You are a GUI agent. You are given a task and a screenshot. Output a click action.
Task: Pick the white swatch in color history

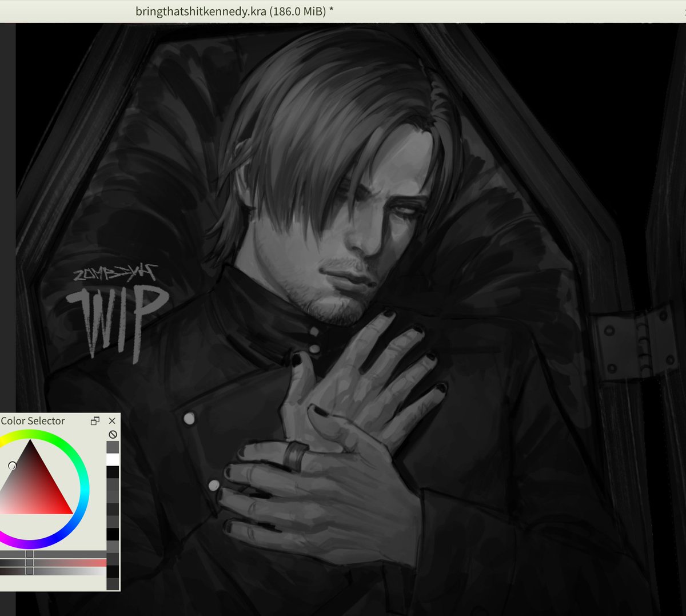113,459
